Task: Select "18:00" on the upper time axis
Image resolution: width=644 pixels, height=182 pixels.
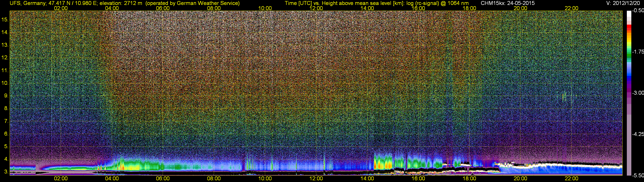Action: 469,8
